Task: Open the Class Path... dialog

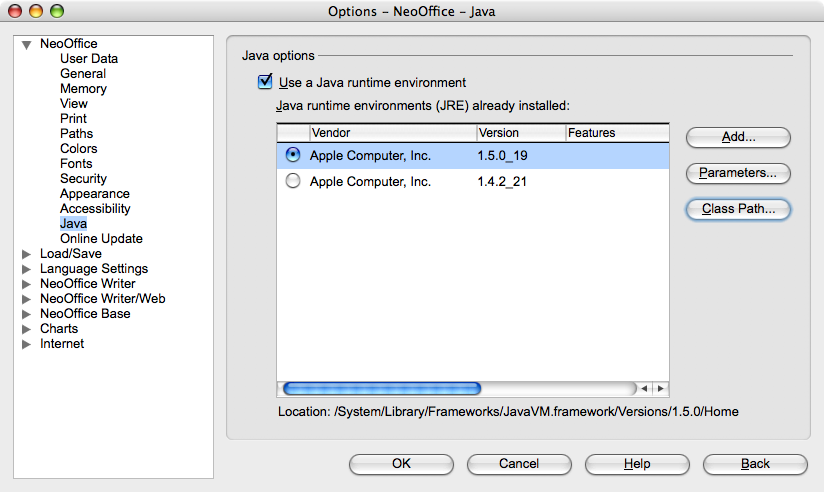Action: [738, 209]
